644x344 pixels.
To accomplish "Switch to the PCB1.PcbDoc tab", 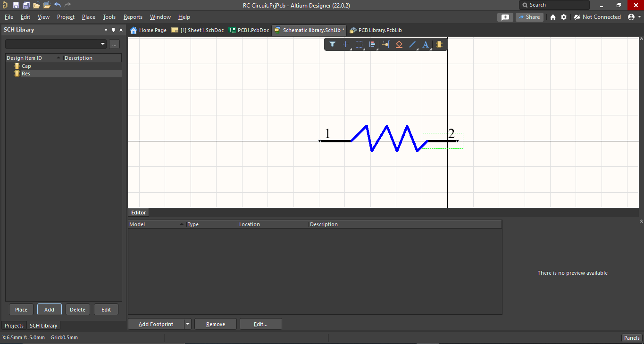I will coord(249,30).
